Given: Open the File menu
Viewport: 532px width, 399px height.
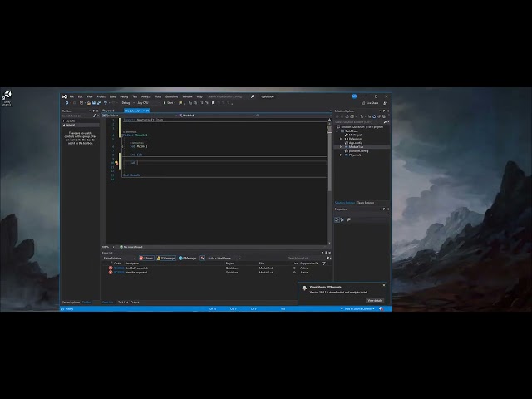Looking at the screenshot, I should click(71, 96).
